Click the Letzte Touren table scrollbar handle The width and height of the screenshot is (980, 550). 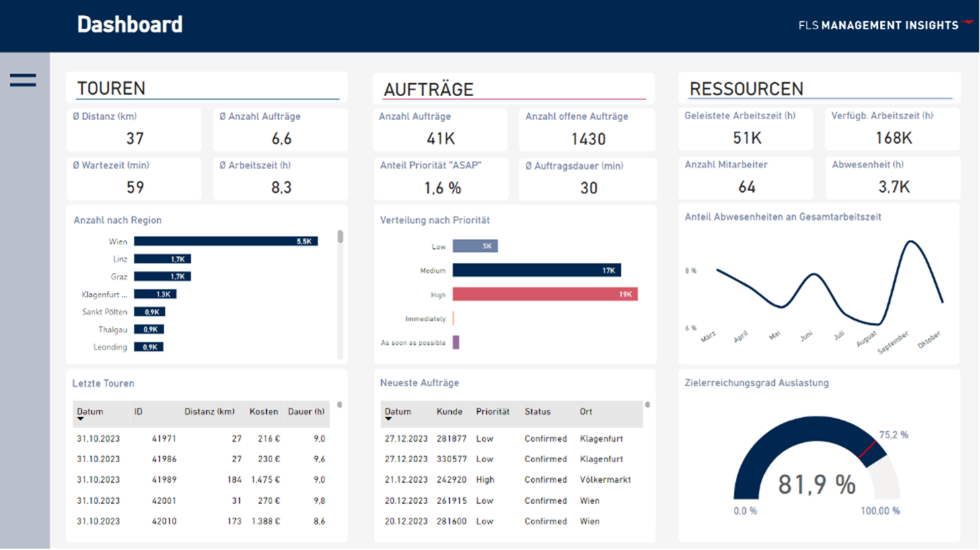click(x=340, y=405)
